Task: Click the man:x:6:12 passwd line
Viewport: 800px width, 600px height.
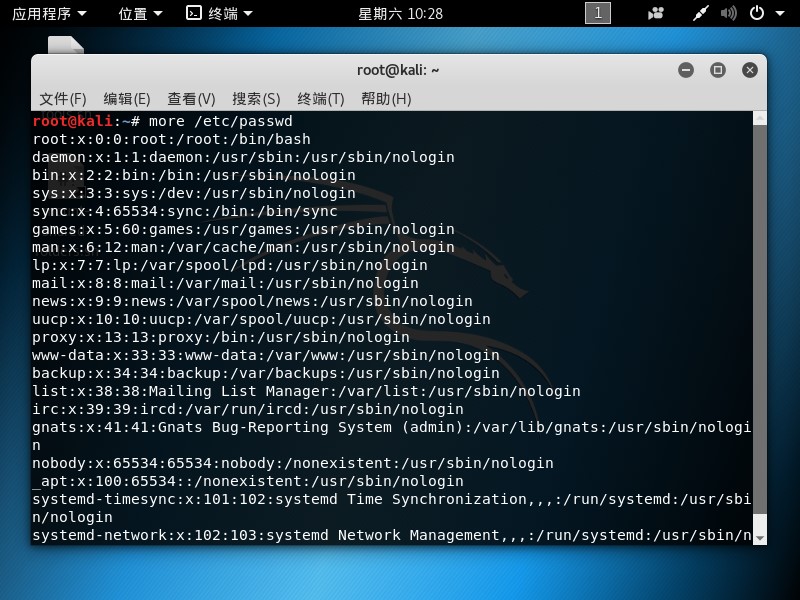Action: tap(243, 247)
